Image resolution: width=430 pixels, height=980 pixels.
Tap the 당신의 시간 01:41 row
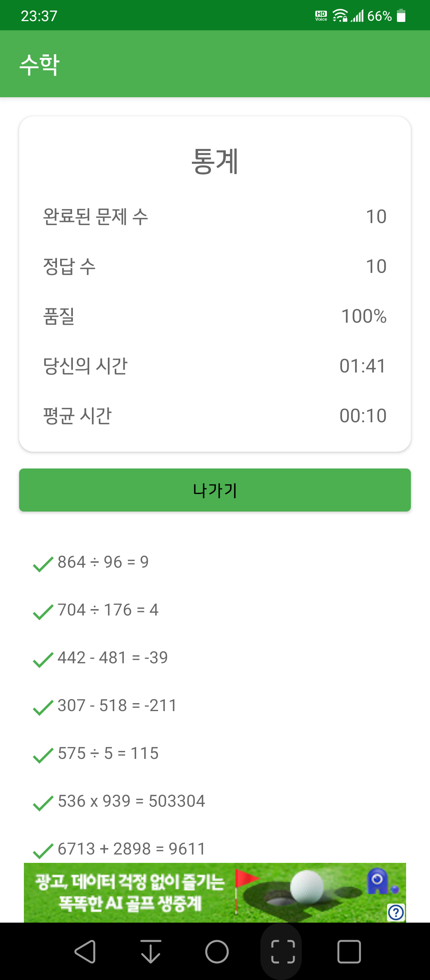tap(215, 366)
